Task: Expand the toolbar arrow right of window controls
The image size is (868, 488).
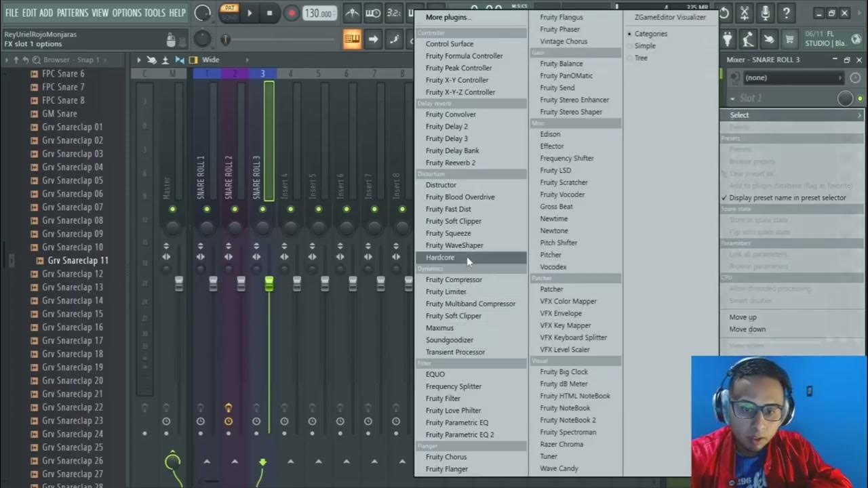Action: click(859, 13)
